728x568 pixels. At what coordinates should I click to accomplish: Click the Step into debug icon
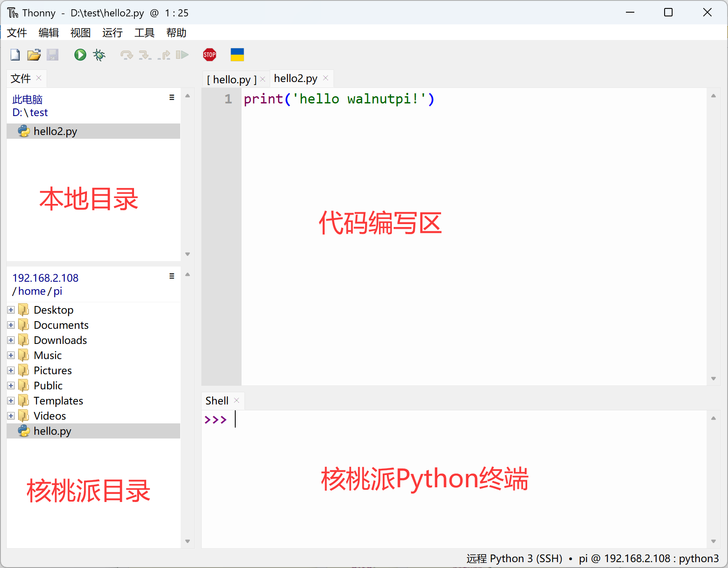(145, 55)
